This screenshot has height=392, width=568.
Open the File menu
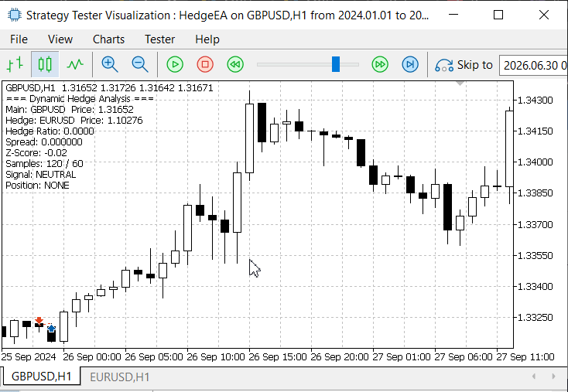(x=19, y=39)
